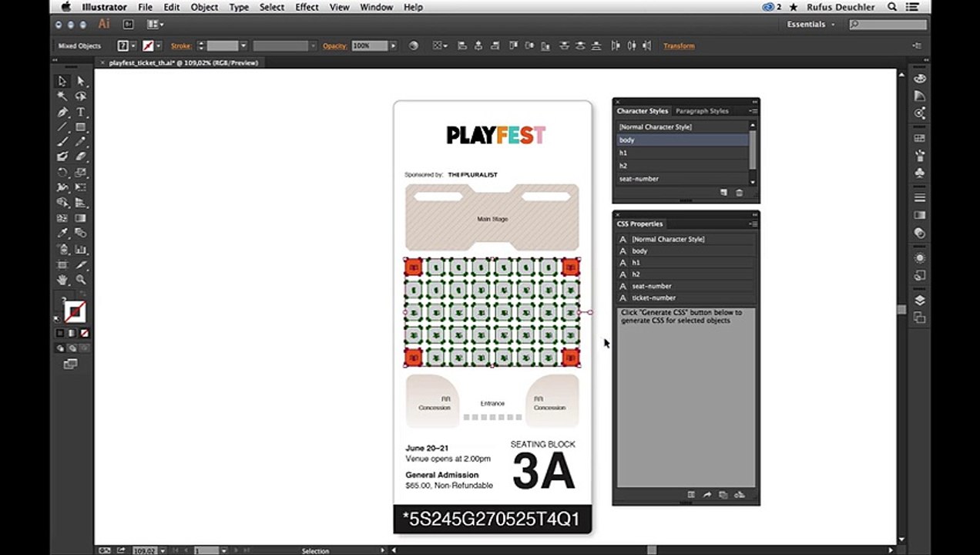980x555 pixels.
Task: Open the arrange documents dropdown
Action: [x=155, y=25]
